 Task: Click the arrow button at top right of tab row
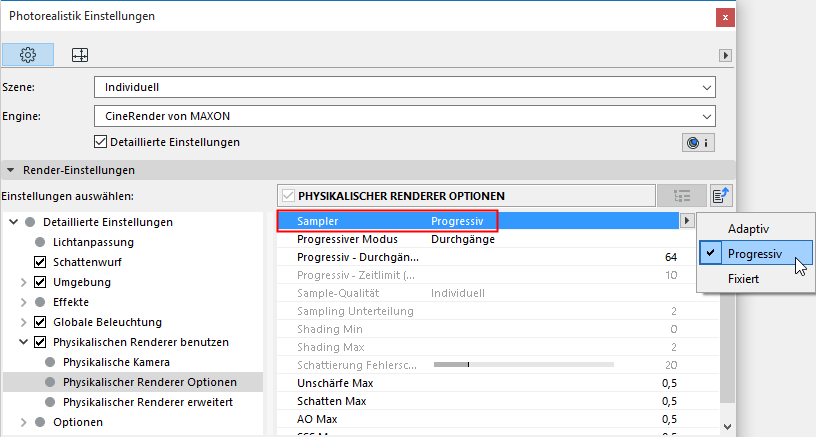pos(725,55)
